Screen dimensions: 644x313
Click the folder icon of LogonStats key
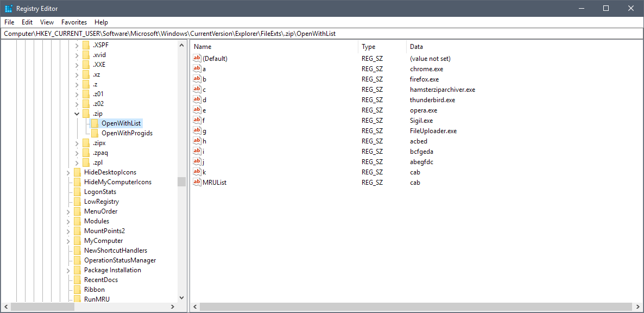tap(77, 192)
